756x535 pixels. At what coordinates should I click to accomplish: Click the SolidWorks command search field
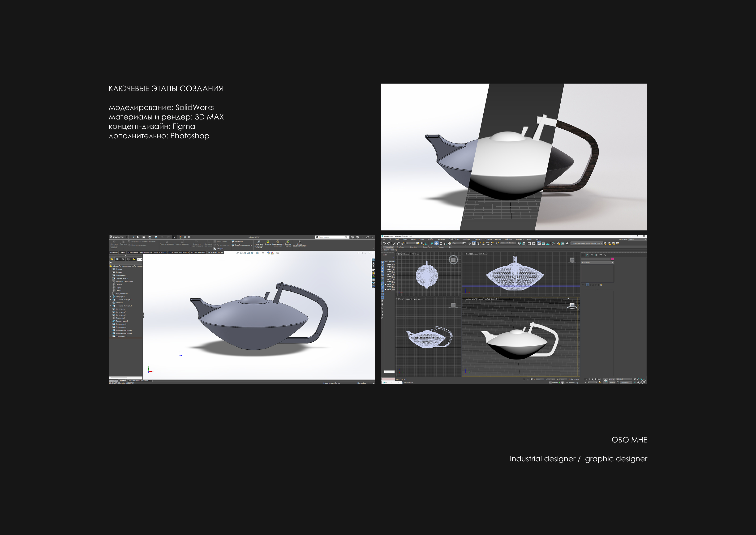point(332,237)
